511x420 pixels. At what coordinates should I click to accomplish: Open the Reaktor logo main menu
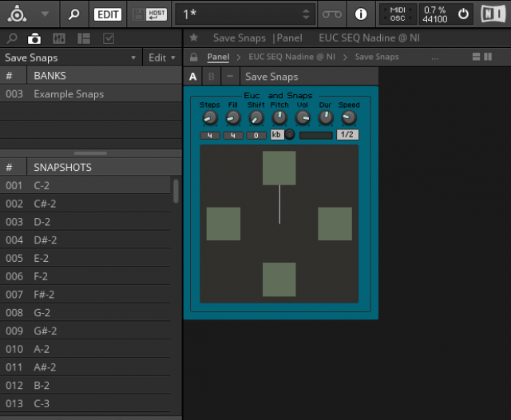click(17, 14)
